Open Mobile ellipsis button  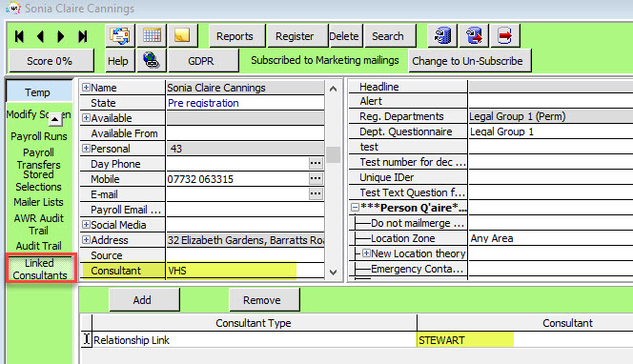[316, 178]
